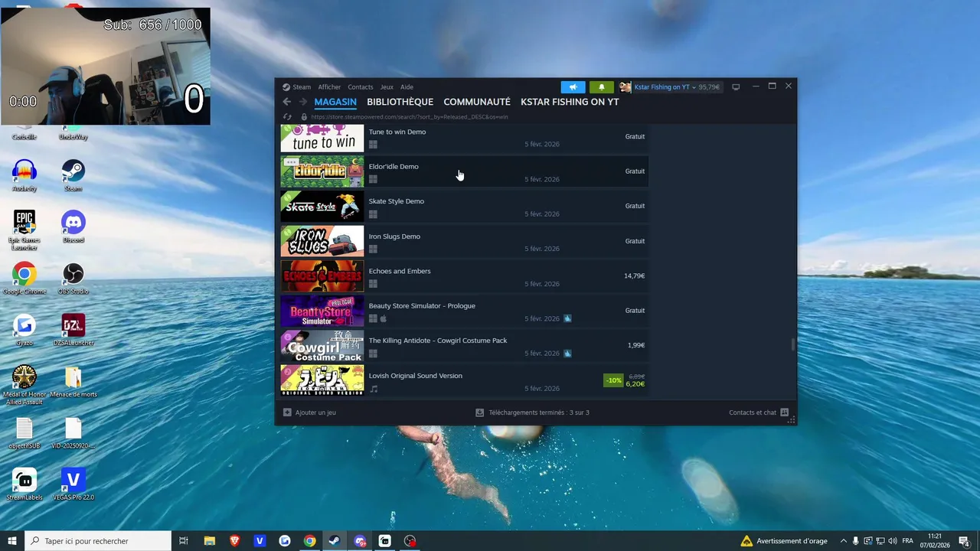The image size is (980, 551).
Task: Click the Steam store URL address field
Action: click(410, 117)
